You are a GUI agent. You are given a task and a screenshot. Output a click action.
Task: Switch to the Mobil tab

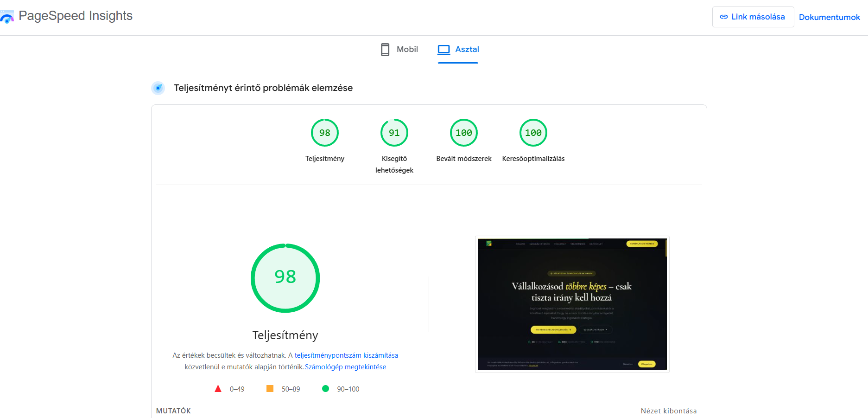pos(399,49)
